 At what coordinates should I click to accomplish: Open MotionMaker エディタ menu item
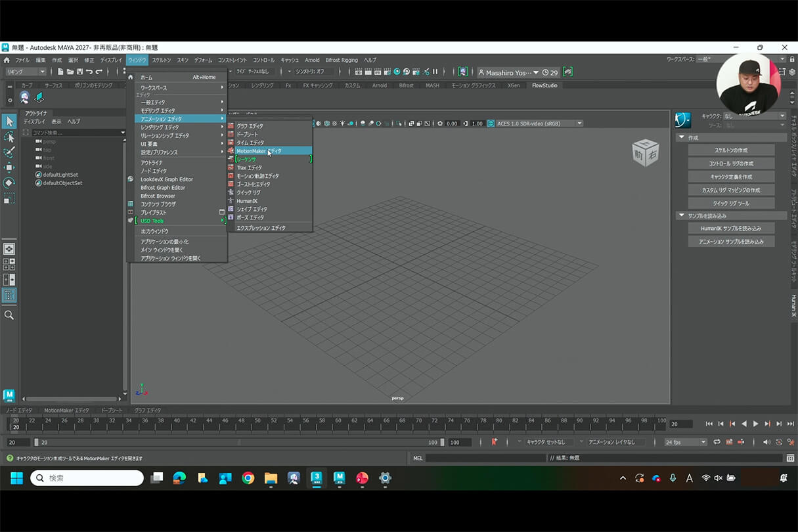click(x=270, y=150)
